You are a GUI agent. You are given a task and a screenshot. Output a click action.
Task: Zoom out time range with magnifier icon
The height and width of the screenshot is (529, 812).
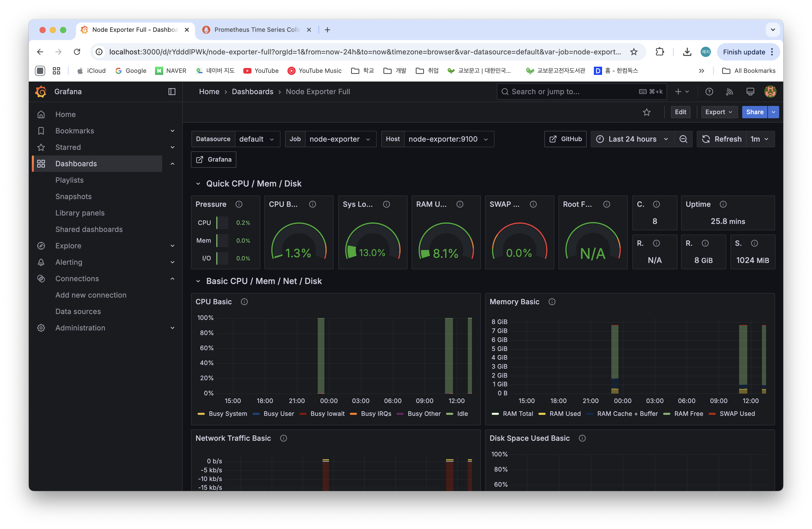click(683, 139)
